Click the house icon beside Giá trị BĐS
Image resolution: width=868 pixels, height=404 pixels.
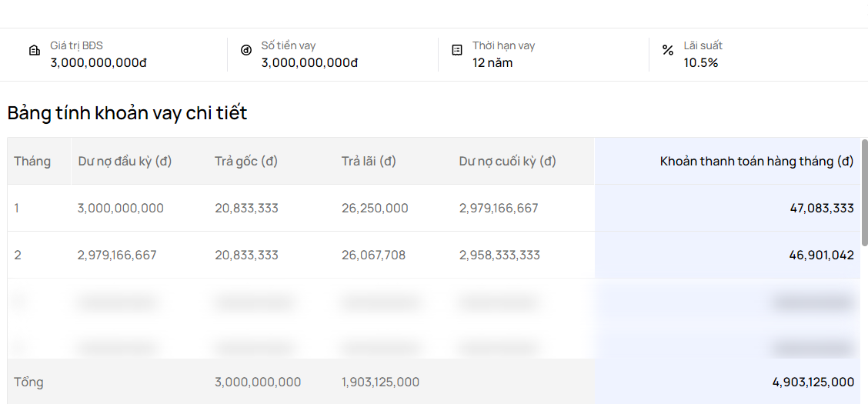34,51
